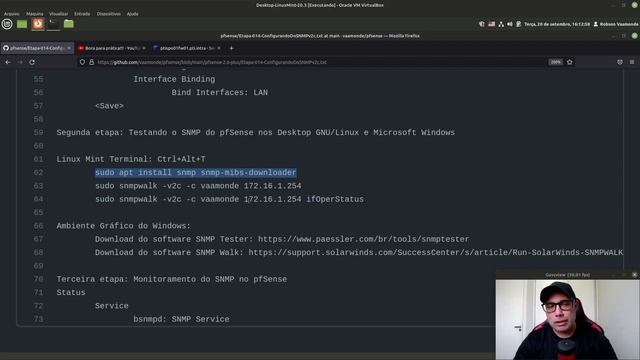Click the site padlock icon
The height and width of the screenshot is (360, 640).
click(x=91, y=62)
